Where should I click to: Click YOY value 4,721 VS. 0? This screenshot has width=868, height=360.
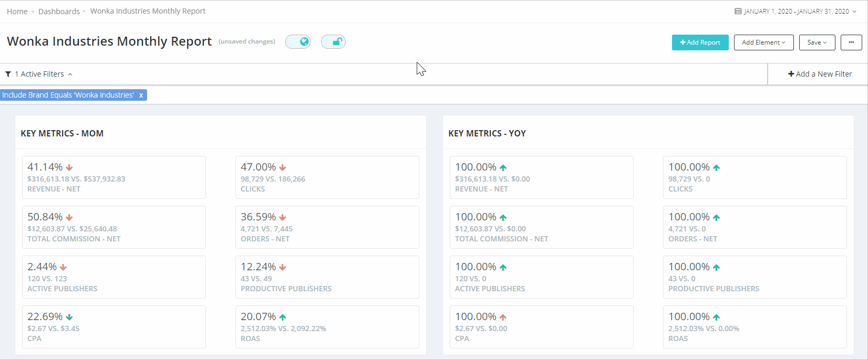coord(687,229)
